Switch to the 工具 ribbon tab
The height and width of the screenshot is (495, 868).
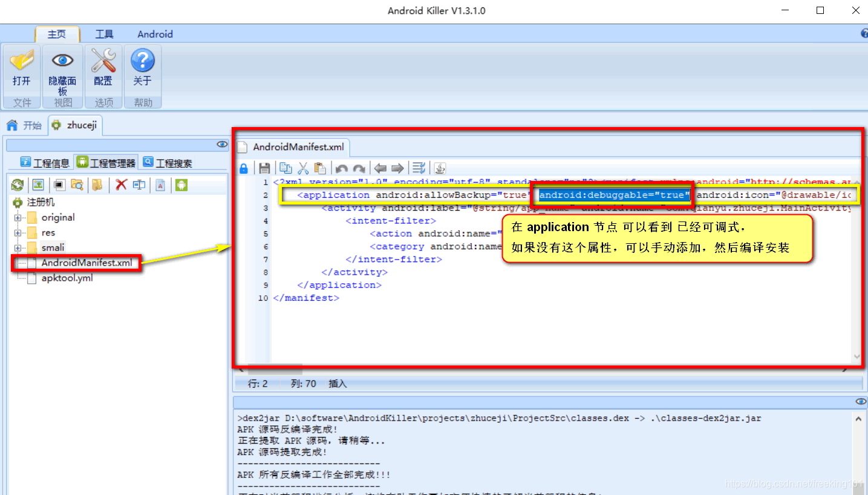pyautogui.click(x=103, y=34)
